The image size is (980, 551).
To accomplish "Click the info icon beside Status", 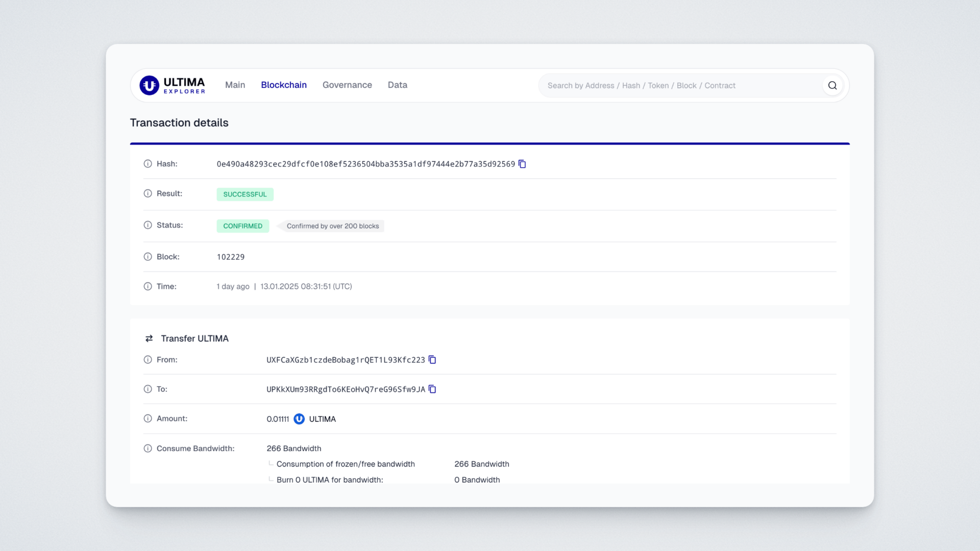I will (x=148, y=225).
